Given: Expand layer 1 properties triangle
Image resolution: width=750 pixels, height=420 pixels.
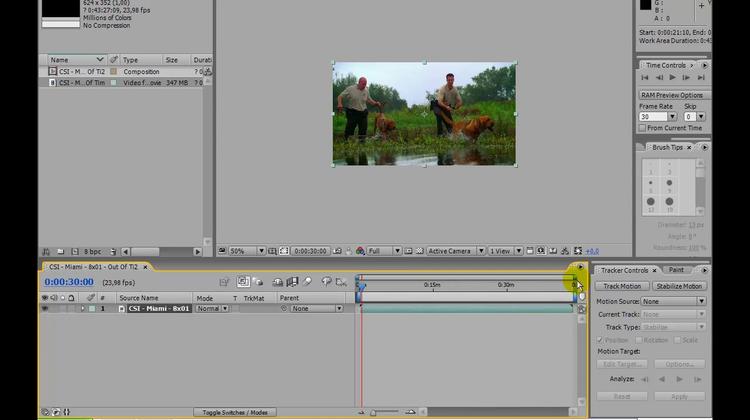Looking at the screenshot, I should coord(83,309).
